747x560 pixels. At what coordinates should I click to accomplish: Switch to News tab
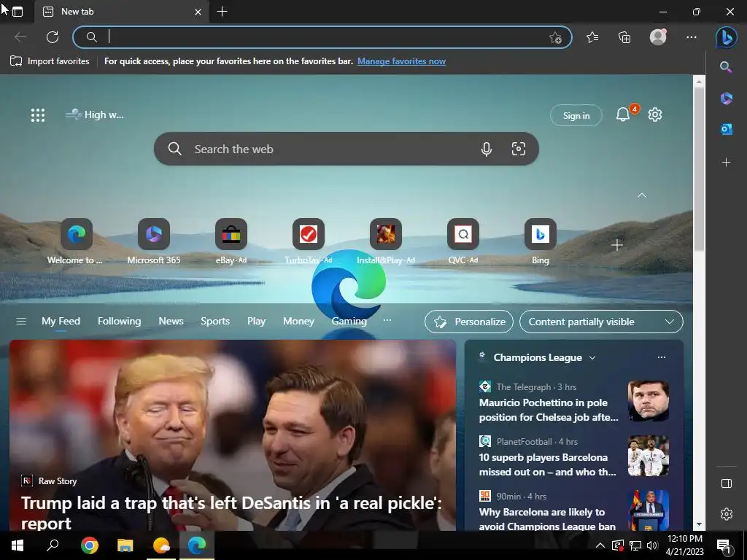(x=171, y=322)
